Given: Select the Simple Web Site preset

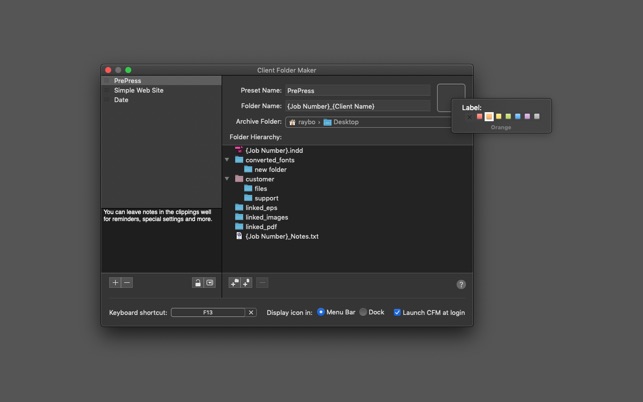Looking at the screenshot, I should [138, 90].
